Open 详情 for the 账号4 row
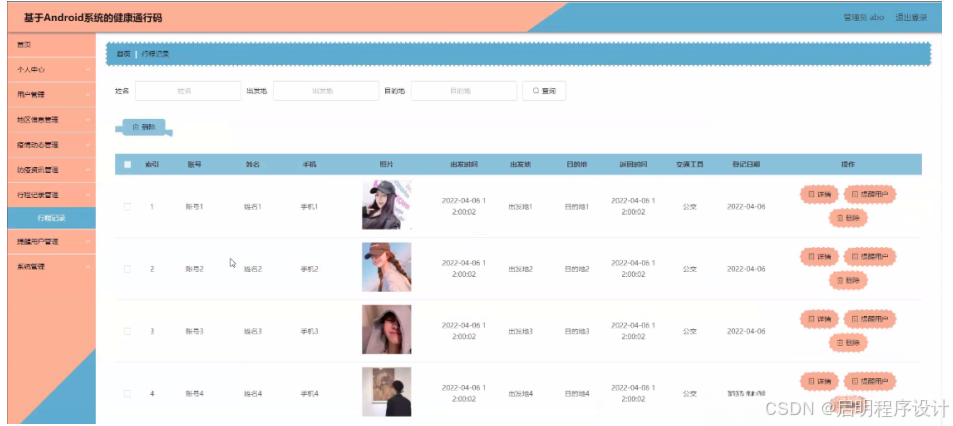The height and width of the screenshot is (426, 953). point(819,382)
